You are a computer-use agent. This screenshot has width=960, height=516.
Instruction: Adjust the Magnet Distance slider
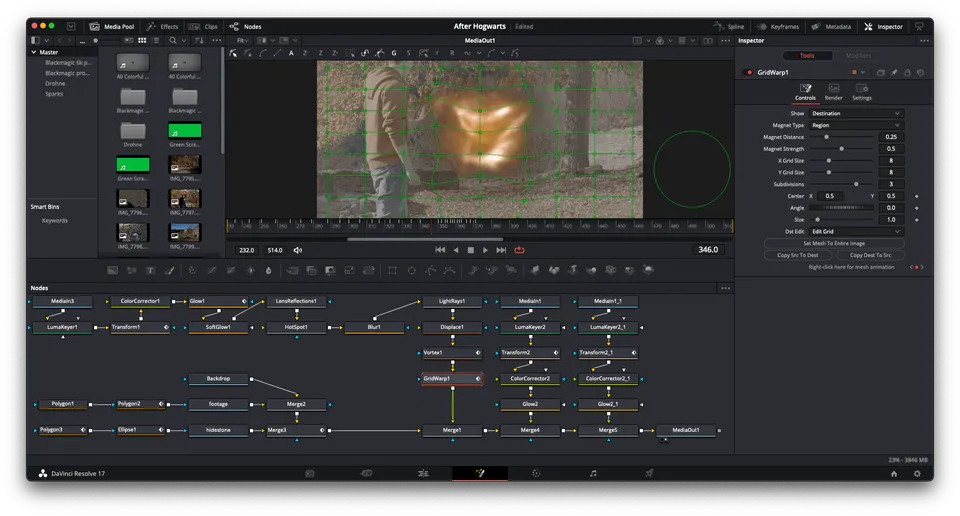pos(842,137)
